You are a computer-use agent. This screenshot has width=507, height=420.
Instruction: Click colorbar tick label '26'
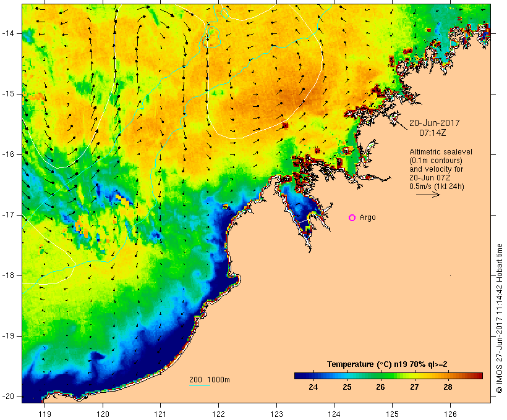pyautogui.click(x=381, y=387)
